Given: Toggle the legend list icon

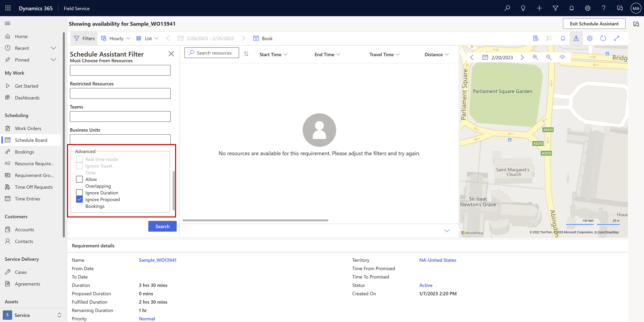Looking at the screenshot, I should point(549,38).
